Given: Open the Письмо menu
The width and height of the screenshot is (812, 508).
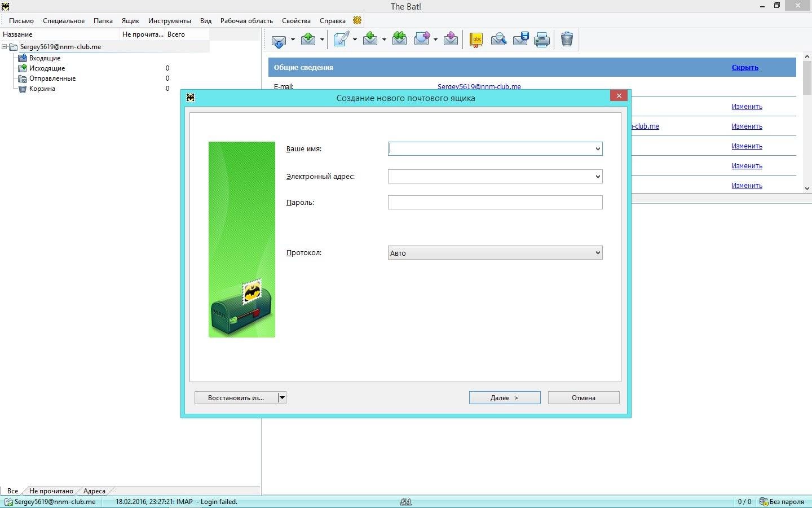Looking at the screenshot, I should coord(21,21).
